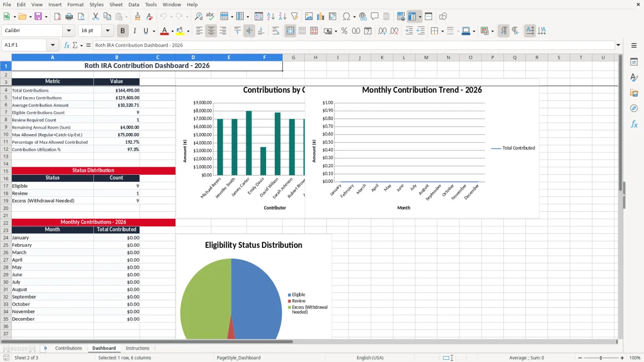The image size is (644, 362).
Task: Click the zoom slider handle
Action: [601, 358]
